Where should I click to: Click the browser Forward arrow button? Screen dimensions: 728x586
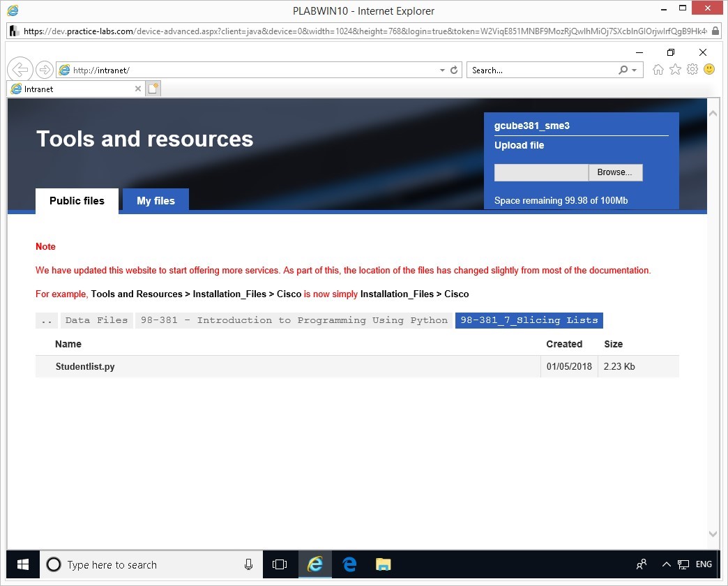tap(45, 70)
